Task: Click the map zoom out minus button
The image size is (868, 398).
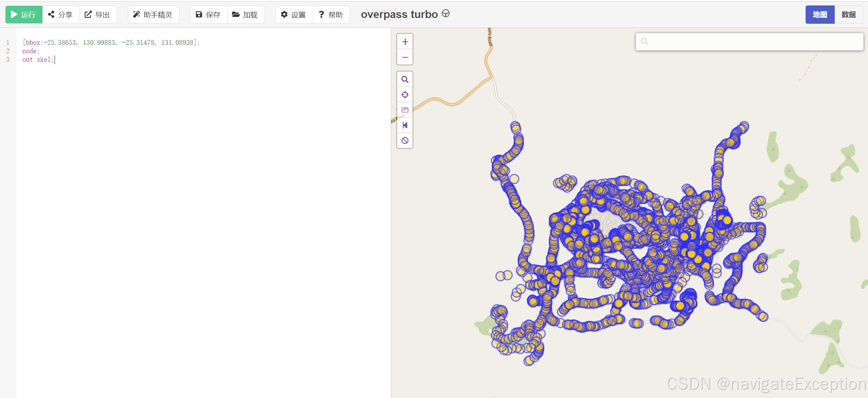Action: (405, 57)
